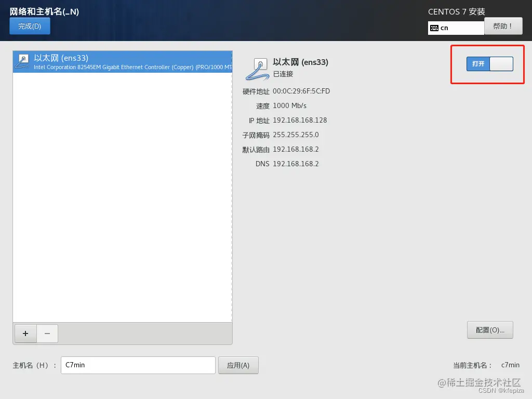
Task: Click the 以太网 (ens33) heading in details
Action: coord(301,62)
